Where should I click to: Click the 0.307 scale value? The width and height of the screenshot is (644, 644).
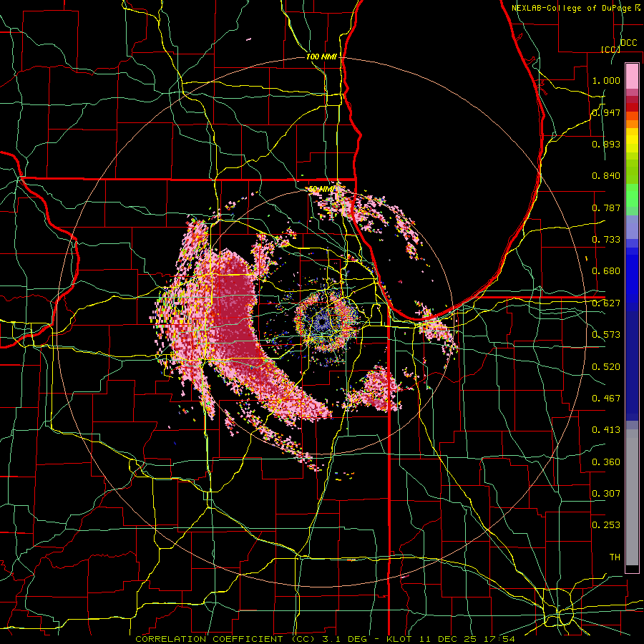[x=606, y=494]
